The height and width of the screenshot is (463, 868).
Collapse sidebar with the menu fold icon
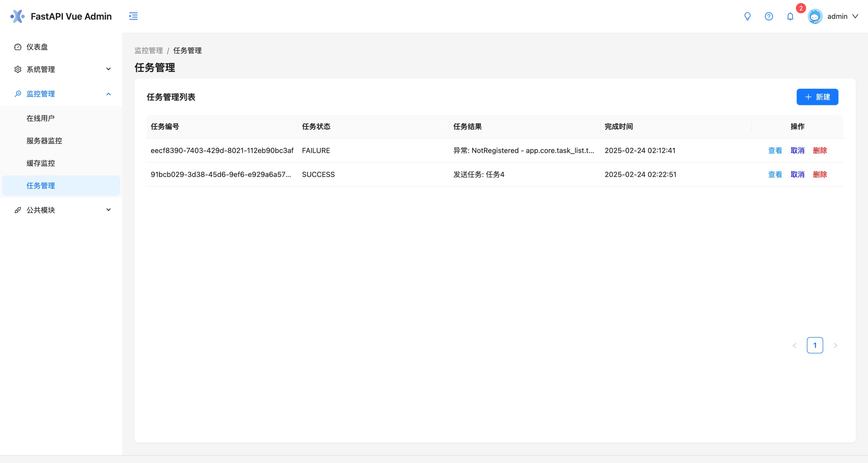pyautogui.click(x=133, y=16)
